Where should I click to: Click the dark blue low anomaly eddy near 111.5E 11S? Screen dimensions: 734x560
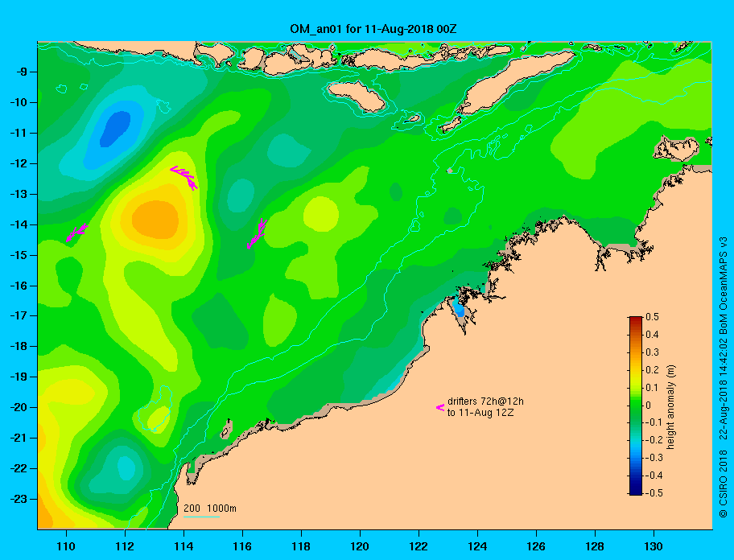click(x=115, y=129)
